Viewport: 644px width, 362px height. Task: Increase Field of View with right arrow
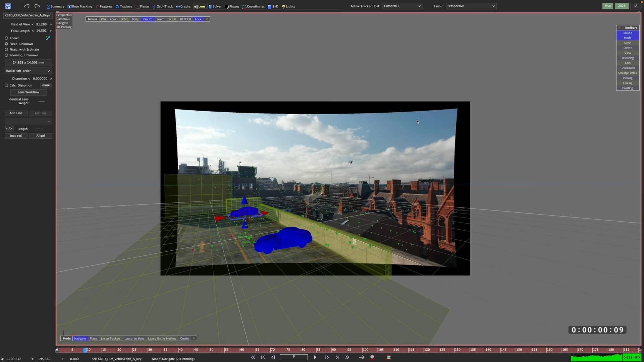point(51,24)
